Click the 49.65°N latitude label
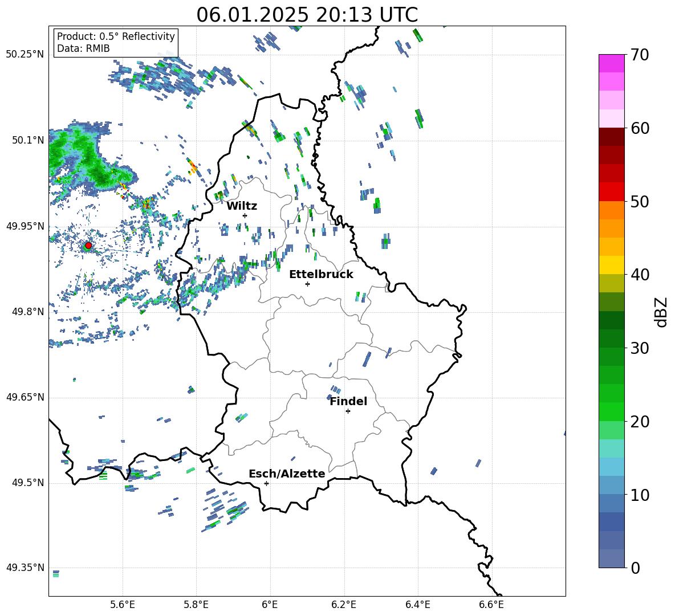Image resolution: width=675 pixels, height=616 pixels. [x=25, y=397]
